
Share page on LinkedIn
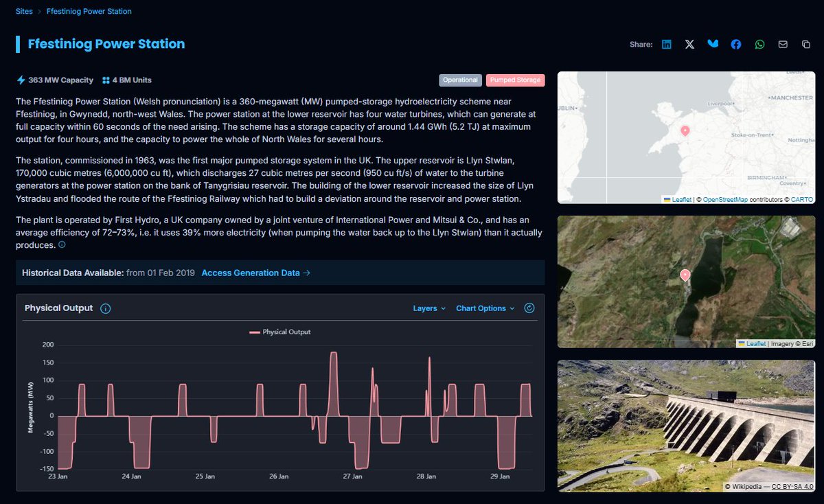[667, 44]
